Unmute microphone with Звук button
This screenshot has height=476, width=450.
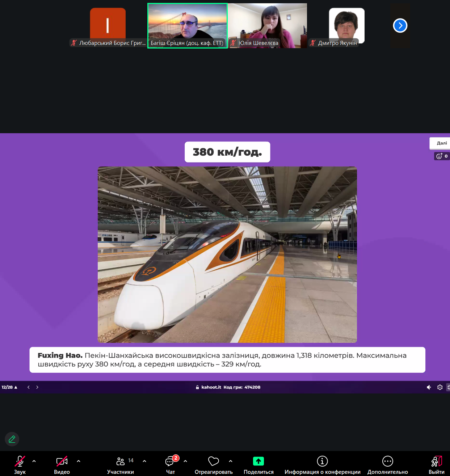point(20,462)
